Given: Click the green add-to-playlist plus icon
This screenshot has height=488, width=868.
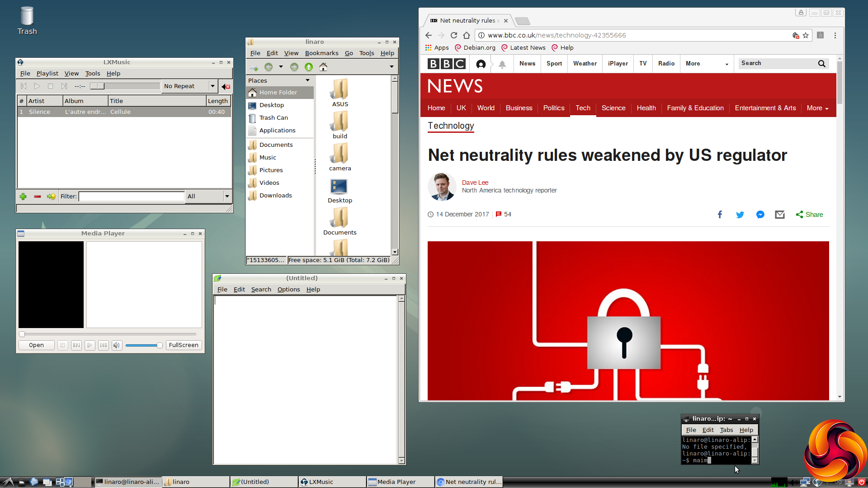Looking at the screenshot, I should [x=23, y=197].
